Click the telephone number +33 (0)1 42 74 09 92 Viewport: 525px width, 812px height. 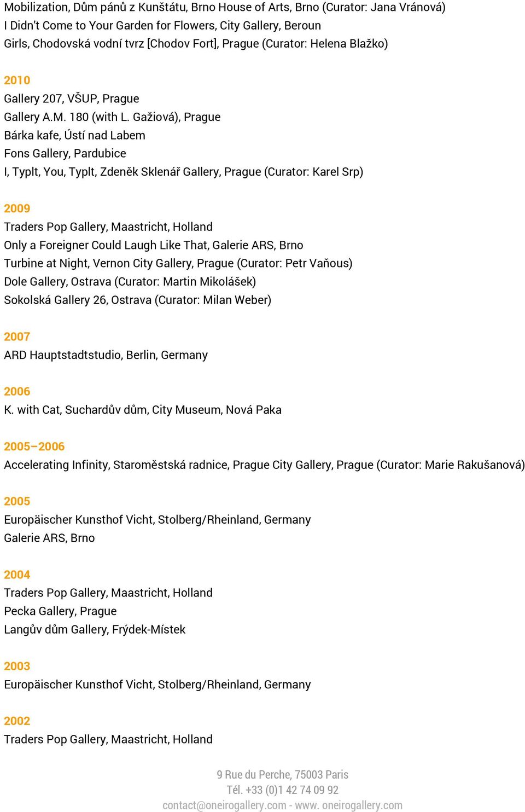283,790
